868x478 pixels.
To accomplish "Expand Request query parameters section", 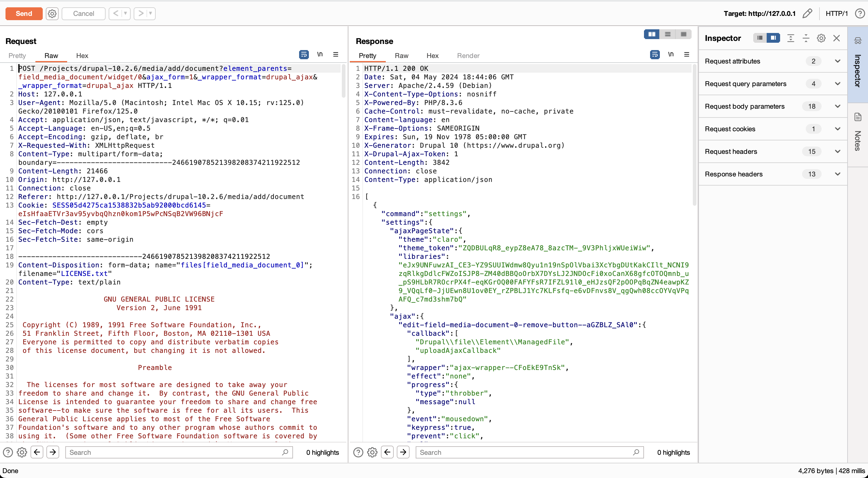I will 837,84.
